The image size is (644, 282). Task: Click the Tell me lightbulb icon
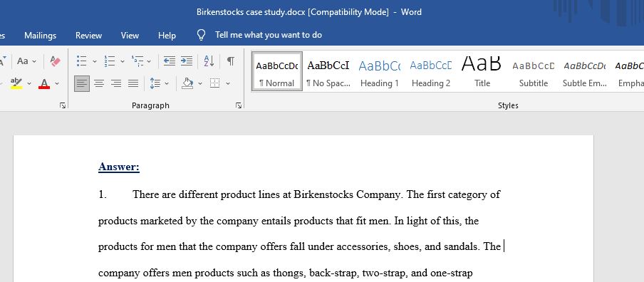[x=201, y=36]
